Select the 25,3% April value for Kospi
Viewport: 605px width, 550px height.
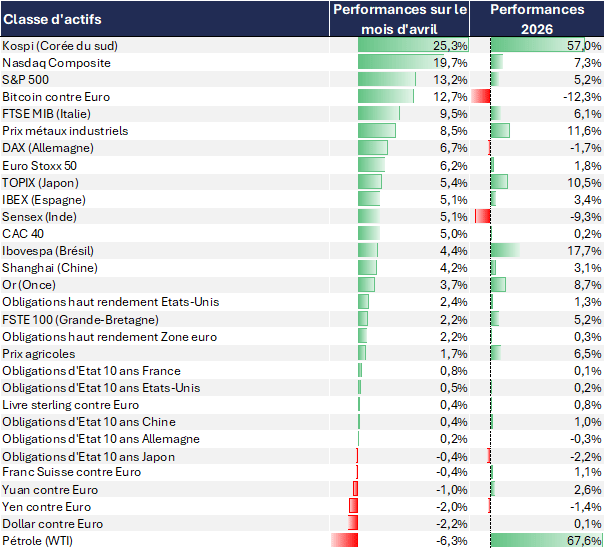(450, 46)
